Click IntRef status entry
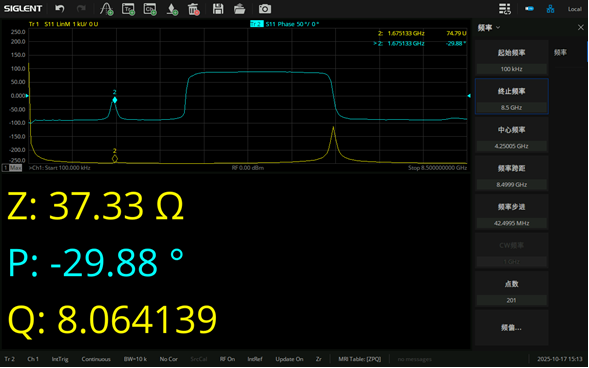Screen dimensions: 589x368 (x=255, y=359)
